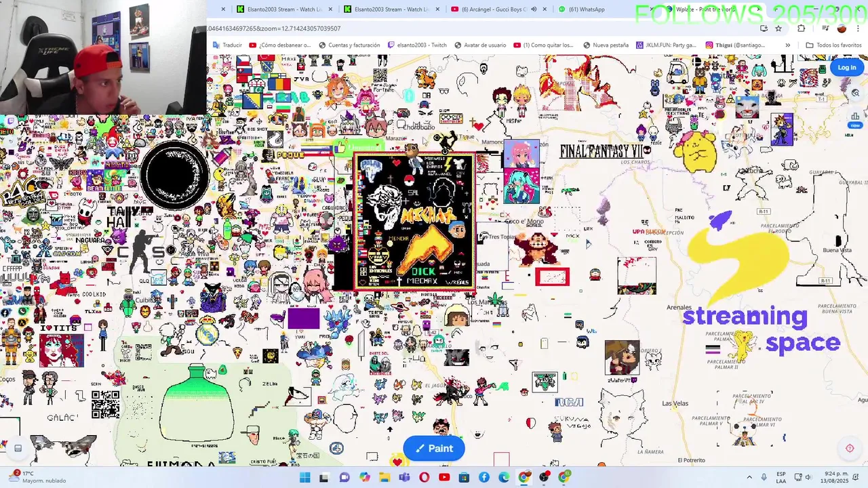The width and height of the screenshot is (868, 488).
Task: Click the 'Buena Vista' map label
Action: point(837,250)
